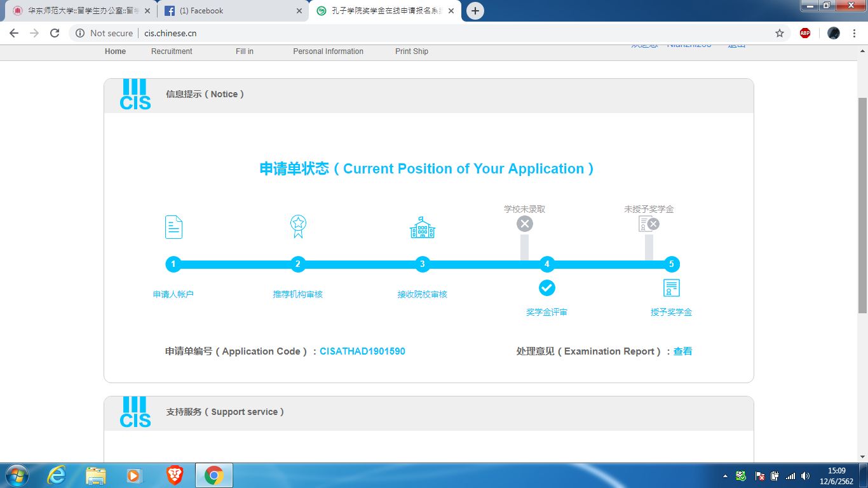Viewport: 868px width, 488px height.
Task: Click step 3 marker on progress timeline
Action: (422, 264)
